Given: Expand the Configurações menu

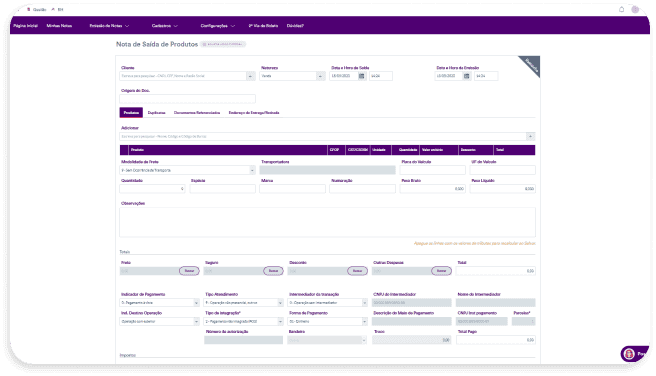Looking at the screenshot, I should (218, 26).
